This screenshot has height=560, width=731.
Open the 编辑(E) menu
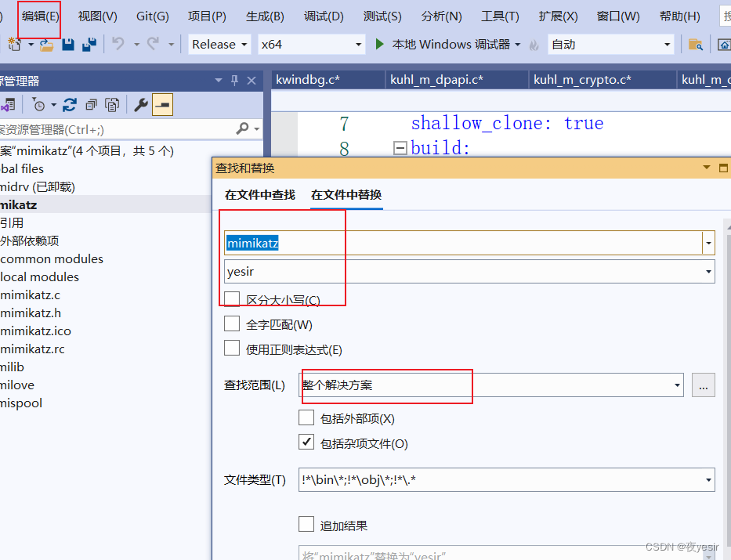pos(41,16)
